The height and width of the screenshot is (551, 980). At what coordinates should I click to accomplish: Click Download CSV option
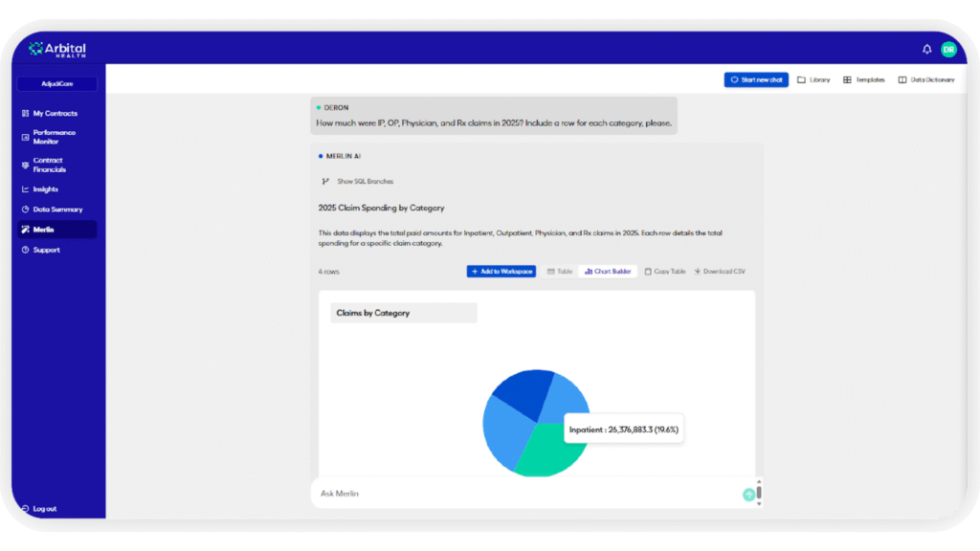720,272
